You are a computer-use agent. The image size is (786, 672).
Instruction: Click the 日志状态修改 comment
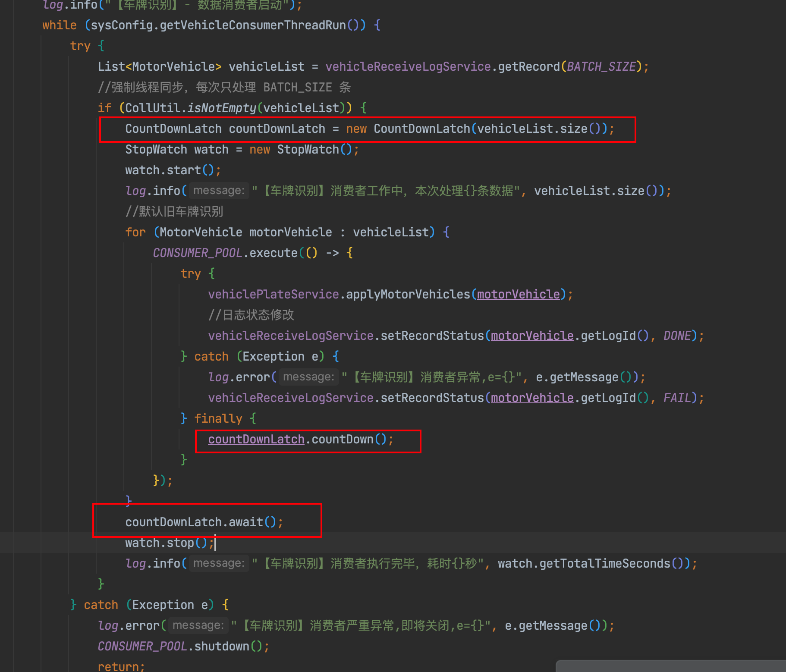point(251,315)
